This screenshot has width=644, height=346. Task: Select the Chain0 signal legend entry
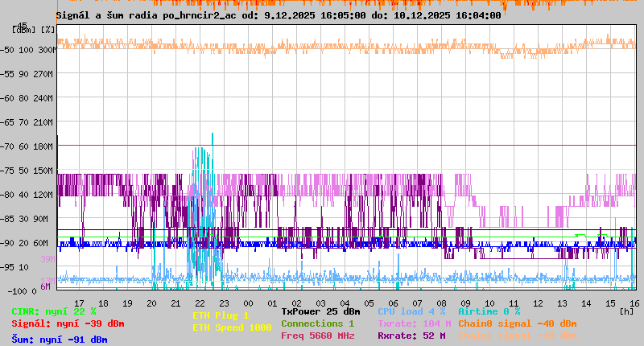(517, 323)
